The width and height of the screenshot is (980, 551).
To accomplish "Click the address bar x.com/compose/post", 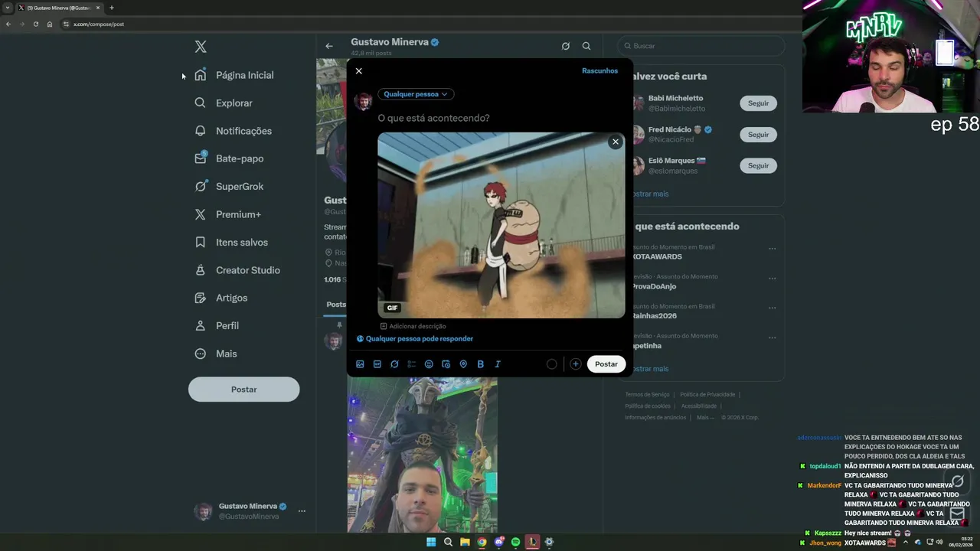I will point(98,24).
